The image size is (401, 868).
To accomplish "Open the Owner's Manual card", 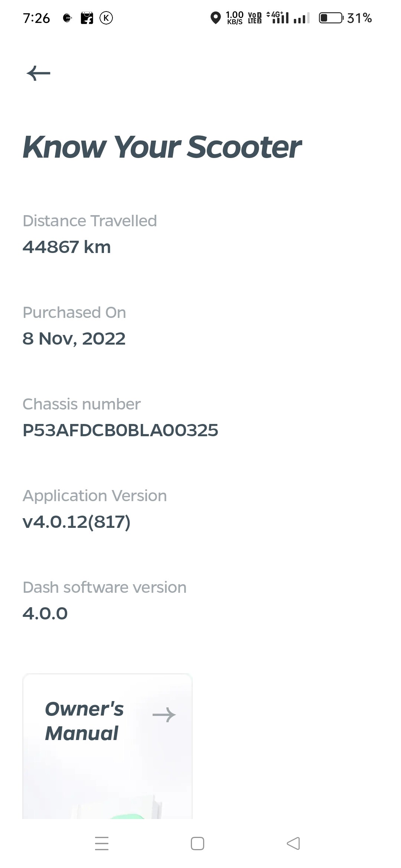I will pyautogui.click(x=107, y=746).
